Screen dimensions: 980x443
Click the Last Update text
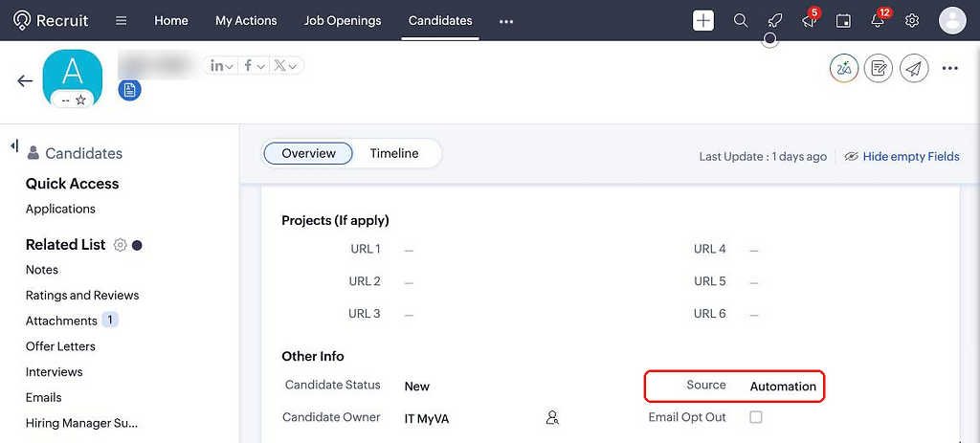pyautogui.click(x=763, y=157)
